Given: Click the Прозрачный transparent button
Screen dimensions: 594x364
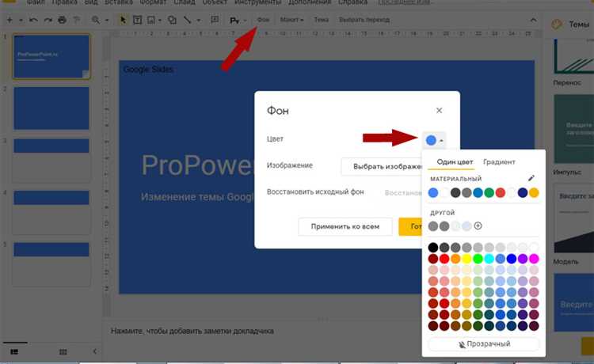Looking at the screenshot, I should point(484,344).
